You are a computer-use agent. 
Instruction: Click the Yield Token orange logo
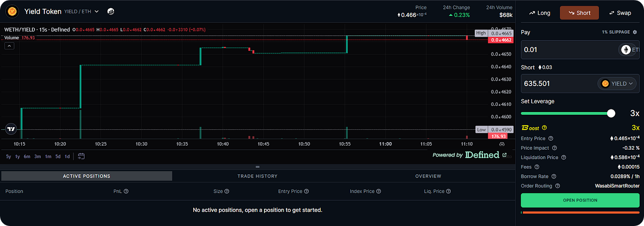tap(12, 11)
